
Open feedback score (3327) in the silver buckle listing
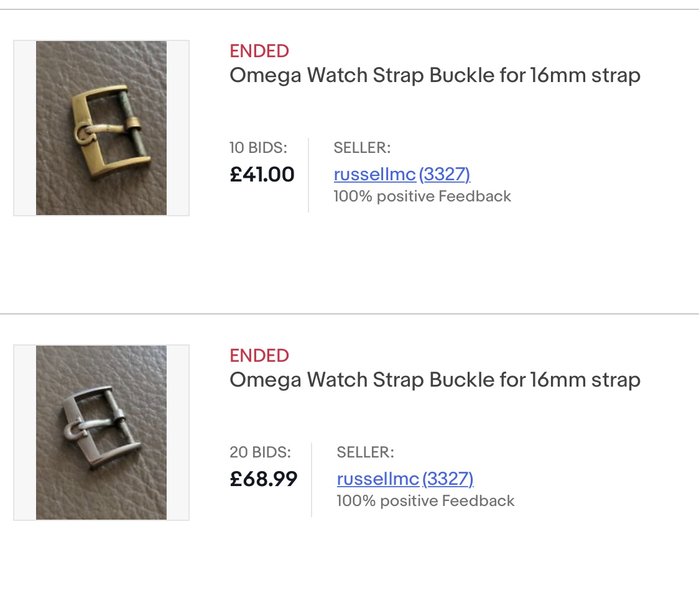tap(448, 479)
